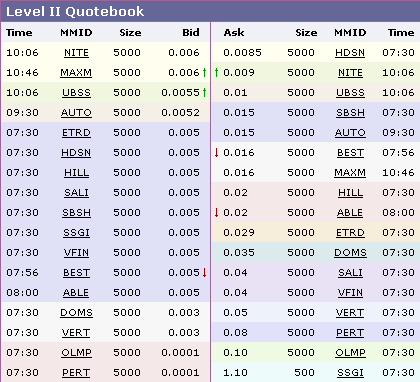420x382 pixels.
Task: Open PERT link at ask 0.08
Action: pos(350,333)
